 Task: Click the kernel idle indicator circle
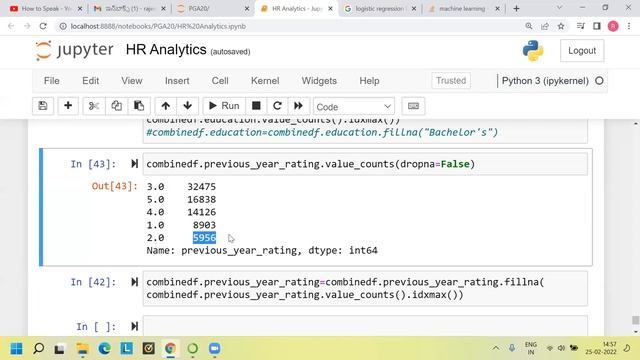point(599,81)
